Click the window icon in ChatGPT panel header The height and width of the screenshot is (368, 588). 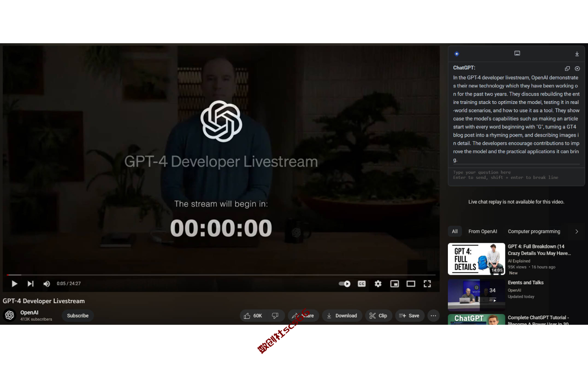(517, 53)
